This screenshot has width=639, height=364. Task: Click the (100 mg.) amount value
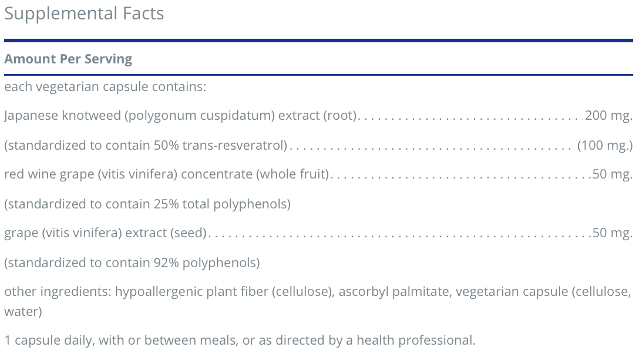(x=605, y=145)
